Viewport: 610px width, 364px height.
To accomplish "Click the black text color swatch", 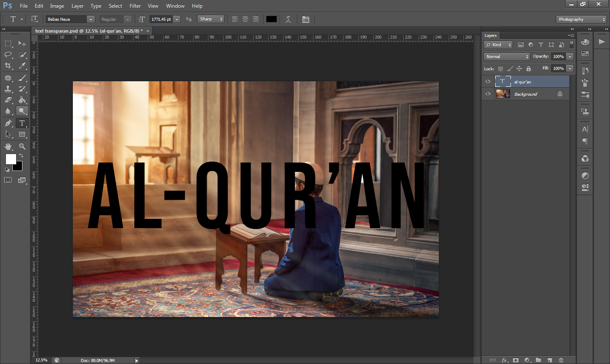I will click(272, 19).
